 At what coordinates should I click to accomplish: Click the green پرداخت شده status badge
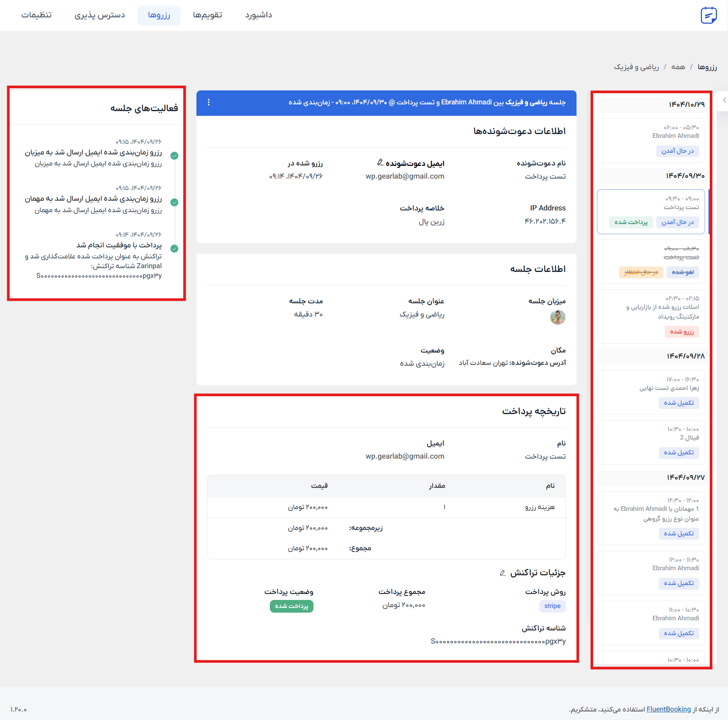click(291, 606)
